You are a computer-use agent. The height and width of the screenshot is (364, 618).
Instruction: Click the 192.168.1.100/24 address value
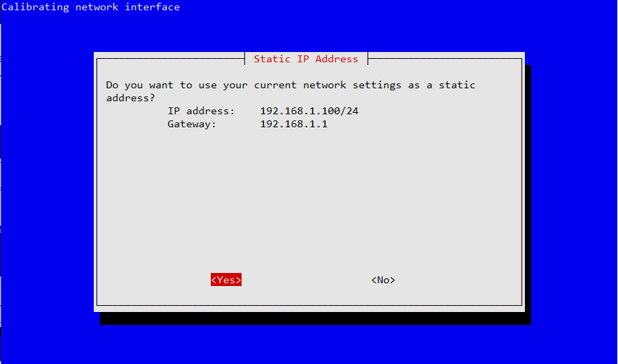click(309, 111)
